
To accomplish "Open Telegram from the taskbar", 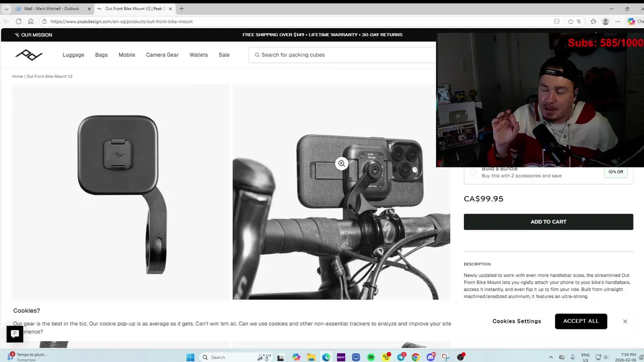I will tap(401, 357).
